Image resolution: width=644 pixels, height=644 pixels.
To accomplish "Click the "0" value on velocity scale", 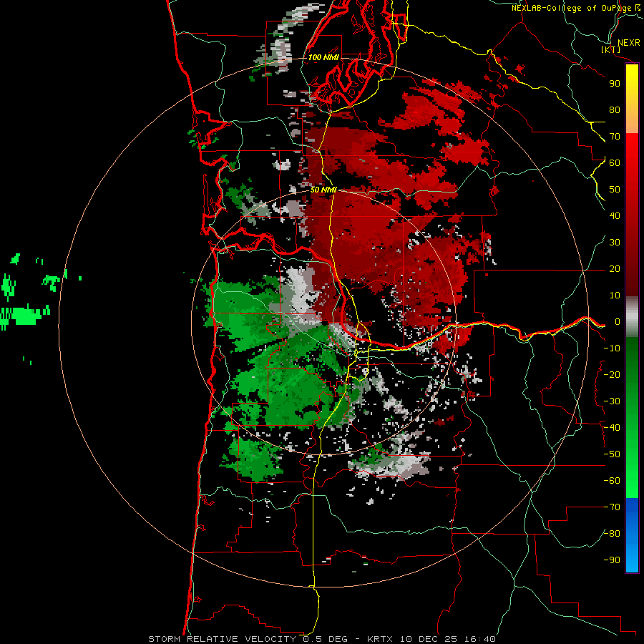I will tap(618, 322).
